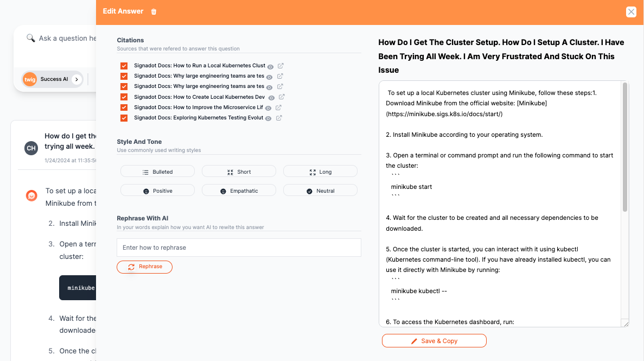Click the answer text area scrollbar

click(624, 147)
